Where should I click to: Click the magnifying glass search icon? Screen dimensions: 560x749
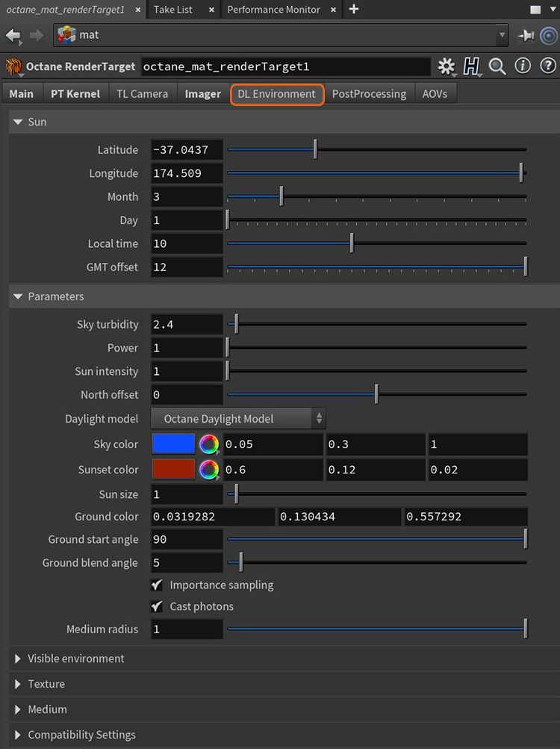(497, 66)
